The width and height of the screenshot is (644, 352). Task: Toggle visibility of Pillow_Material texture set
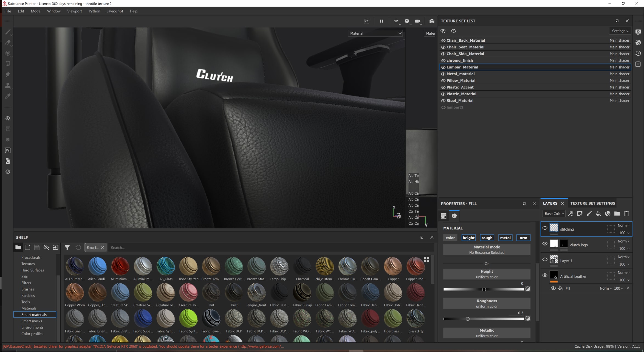pyautogui.click(x=443, y=81)
